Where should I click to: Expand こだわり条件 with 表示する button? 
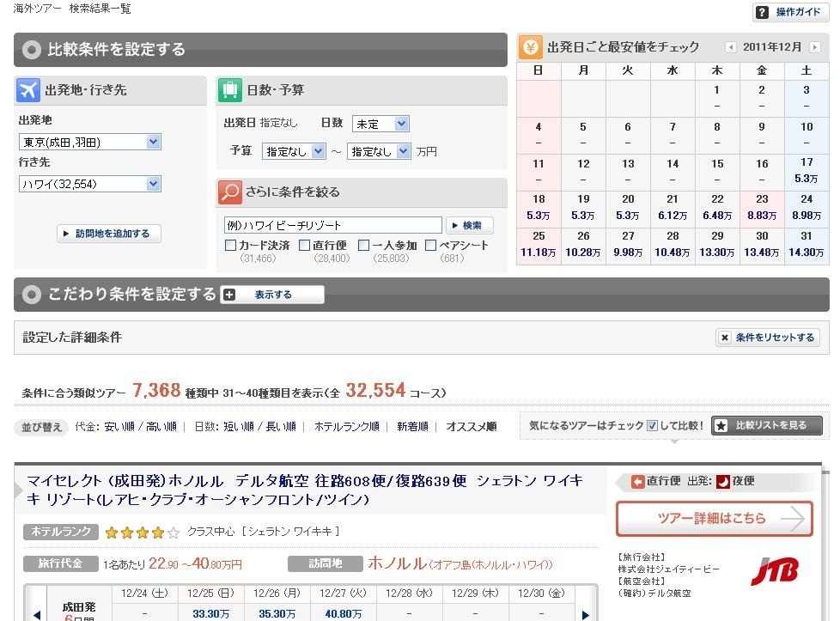(x=272, y=294)
